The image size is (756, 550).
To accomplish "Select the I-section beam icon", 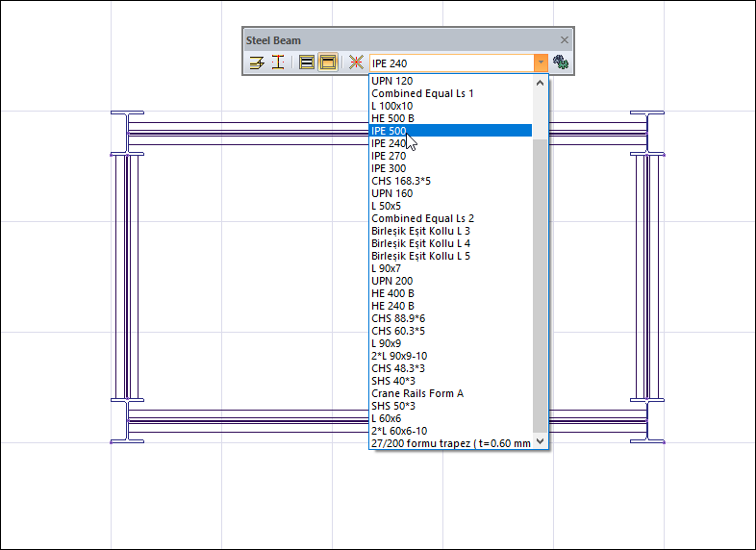I will click(x=278, y=62).
